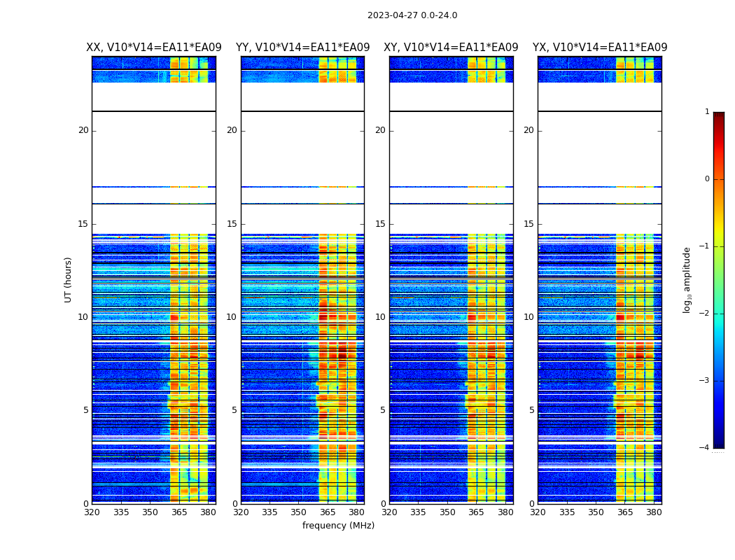Click the 320 frequency tick under XY panel
The height and width of the screenshot is (560, 735).
(x=389, y=512)
